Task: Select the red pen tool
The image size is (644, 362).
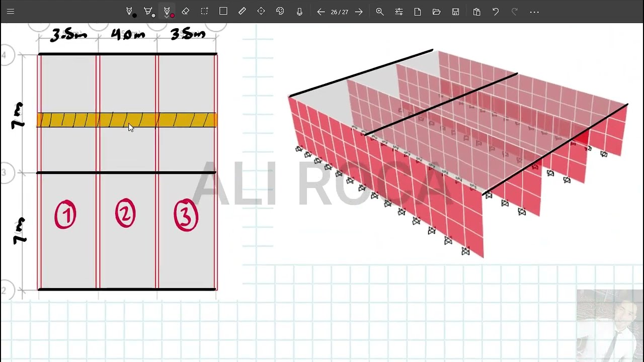Action: click(x=167, y=12)
